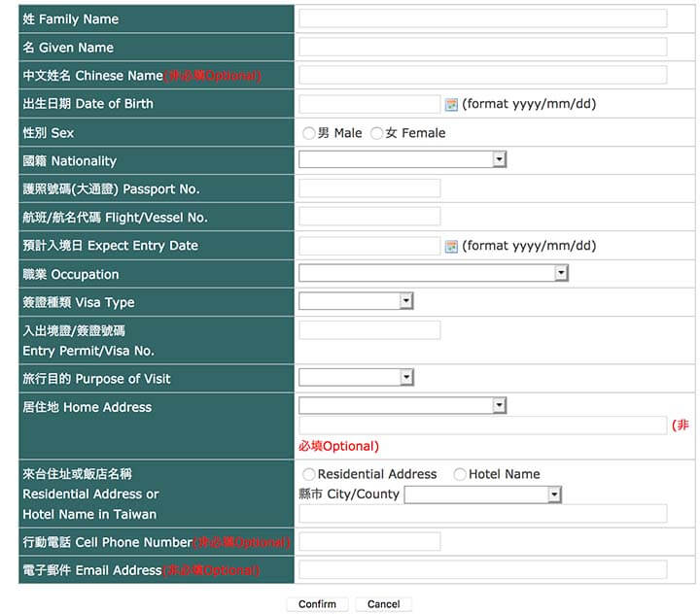Click the Occupation label
Viewport: 700px width, 614px height.
71,274
